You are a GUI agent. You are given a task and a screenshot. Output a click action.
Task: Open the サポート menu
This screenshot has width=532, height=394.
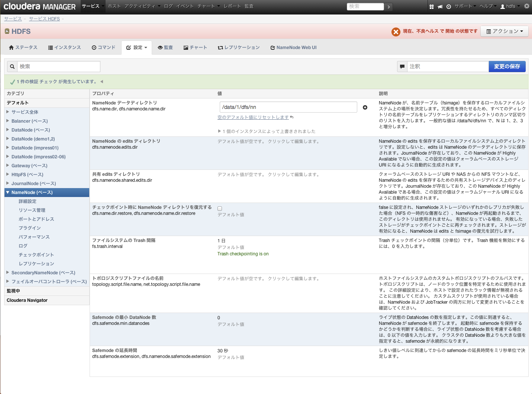[x=465, y=6]
